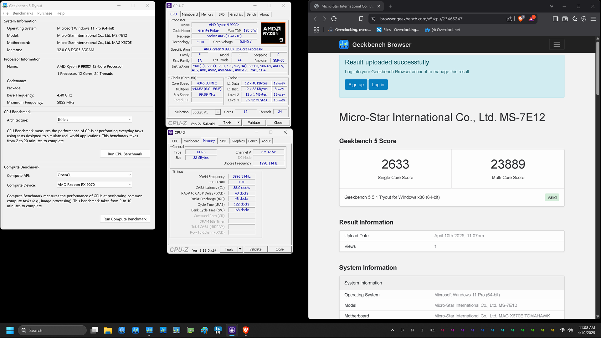Click Close in lower CPU-Z window
This screenshot has width=601, height=364.
point(280,249)
